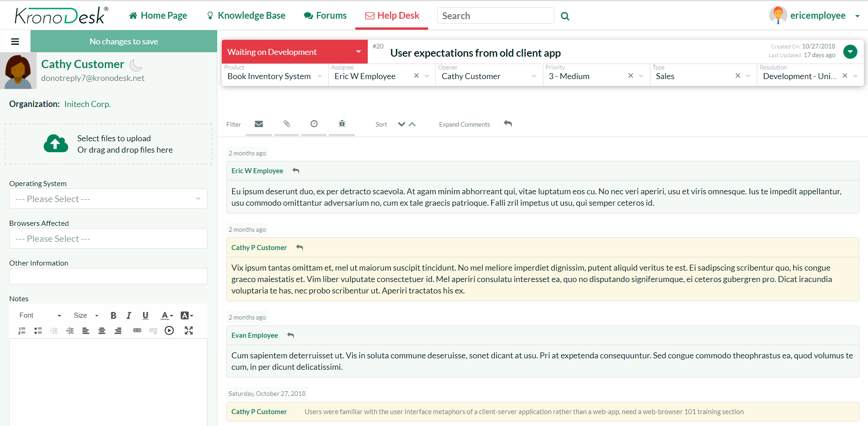Screen dimensions: 868x426
Task: Click the green circular ticket actions arrow
Action: 850,52
